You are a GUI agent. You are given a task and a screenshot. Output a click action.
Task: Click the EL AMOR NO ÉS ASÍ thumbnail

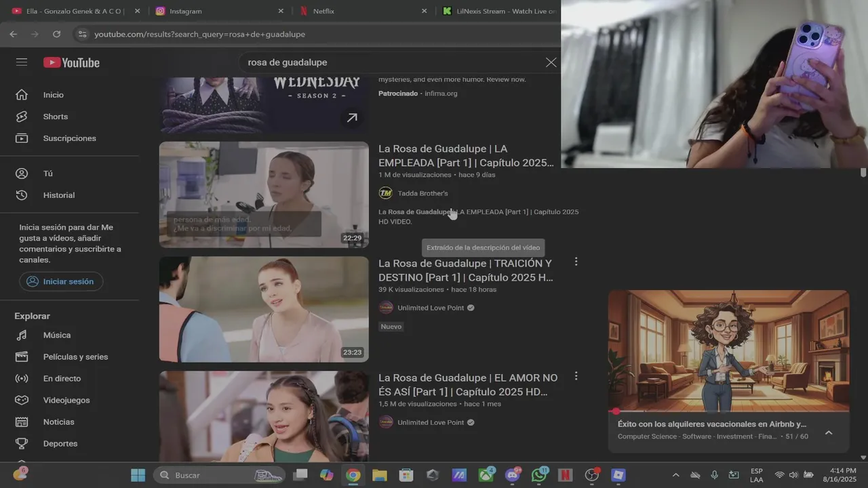264,416
